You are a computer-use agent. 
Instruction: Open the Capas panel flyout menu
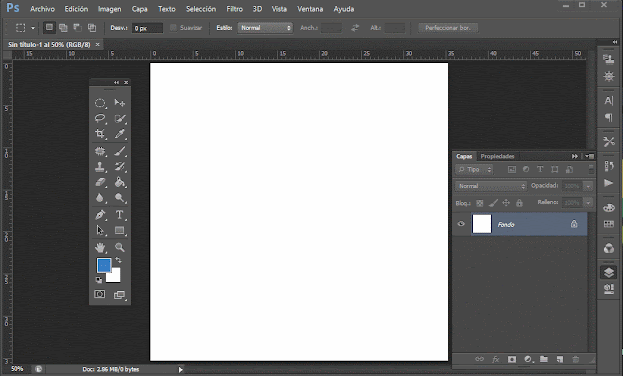click(x=590, y=156)
